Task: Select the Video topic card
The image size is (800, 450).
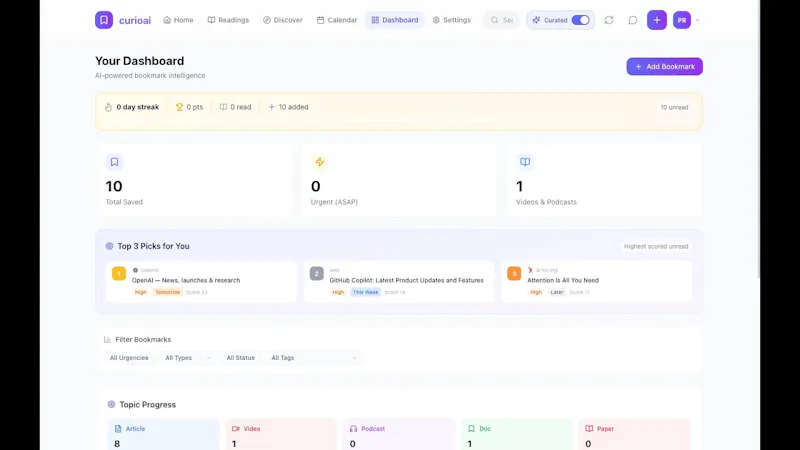Action: point(281,435)
